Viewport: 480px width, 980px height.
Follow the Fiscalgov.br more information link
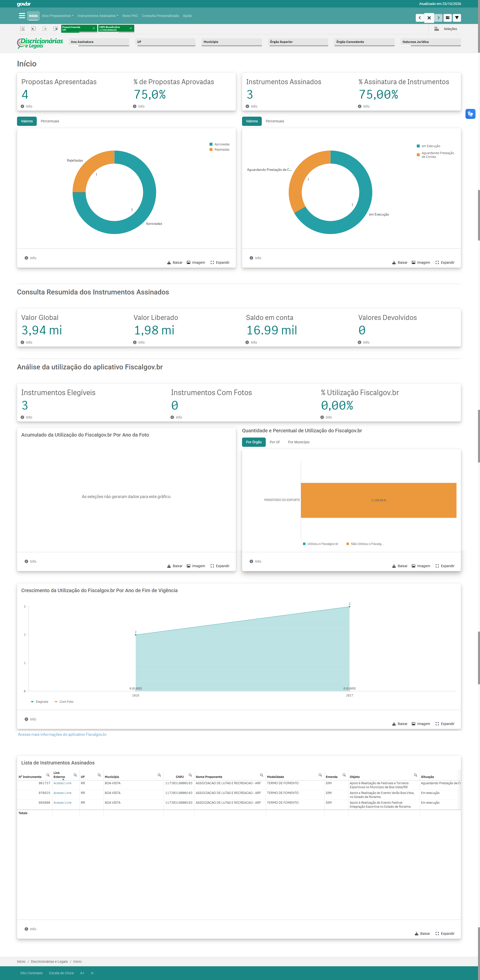(62, 735)
